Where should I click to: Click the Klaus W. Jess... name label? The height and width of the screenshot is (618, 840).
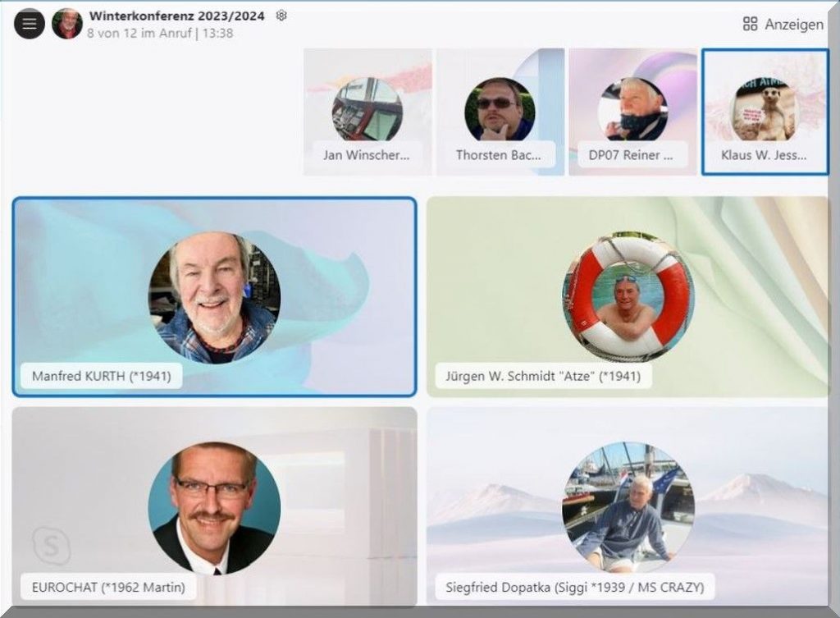[x=764, y=154]
